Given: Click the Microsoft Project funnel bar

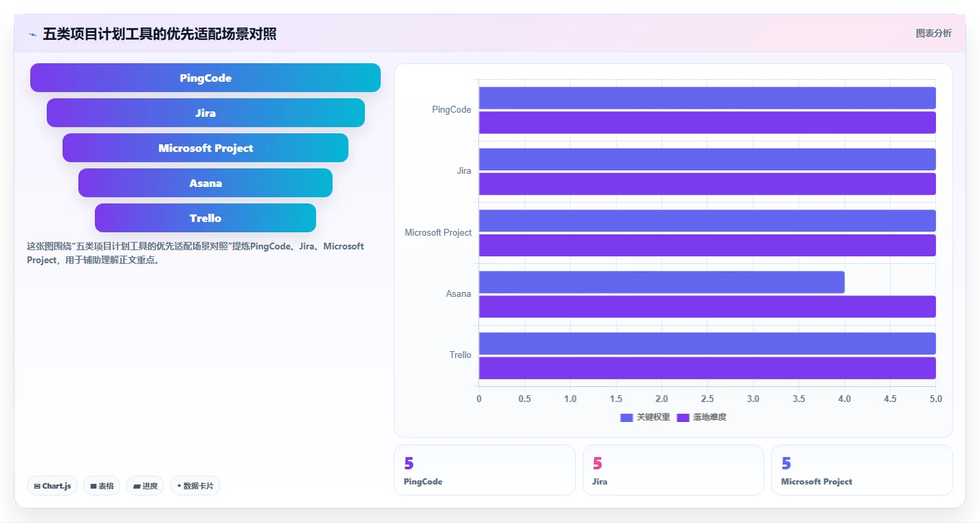Looking at the screenshot, I should point(205,148).
